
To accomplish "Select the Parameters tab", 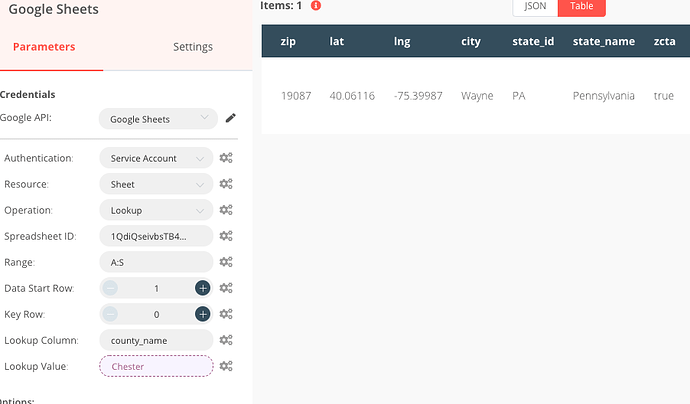I will click(44, 47).
